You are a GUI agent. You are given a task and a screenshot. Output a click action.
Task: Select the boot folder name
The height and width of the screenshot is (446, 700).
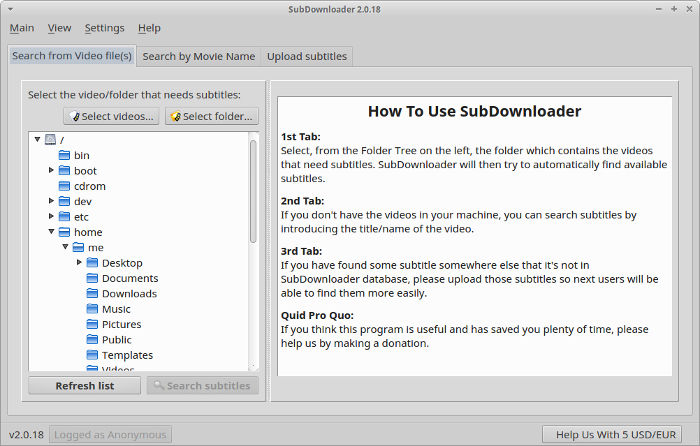point(85,171)
